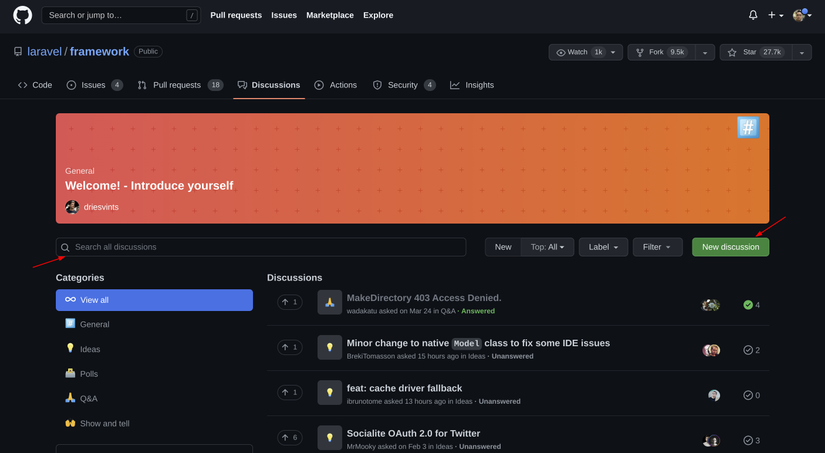Screen dimensions: 825x453
Task: Open the Top: All dropdown
Action: 547,247
